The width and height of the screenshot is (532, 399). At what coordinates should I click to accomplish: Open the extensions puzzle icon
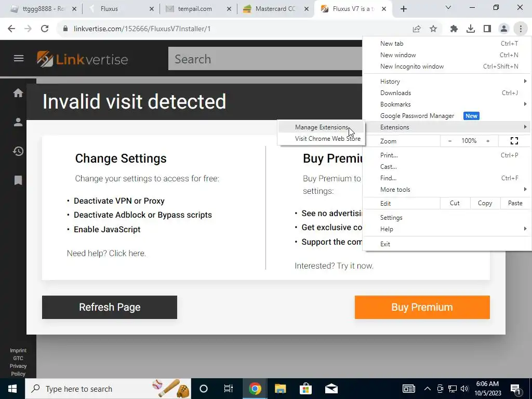point(454,29)
